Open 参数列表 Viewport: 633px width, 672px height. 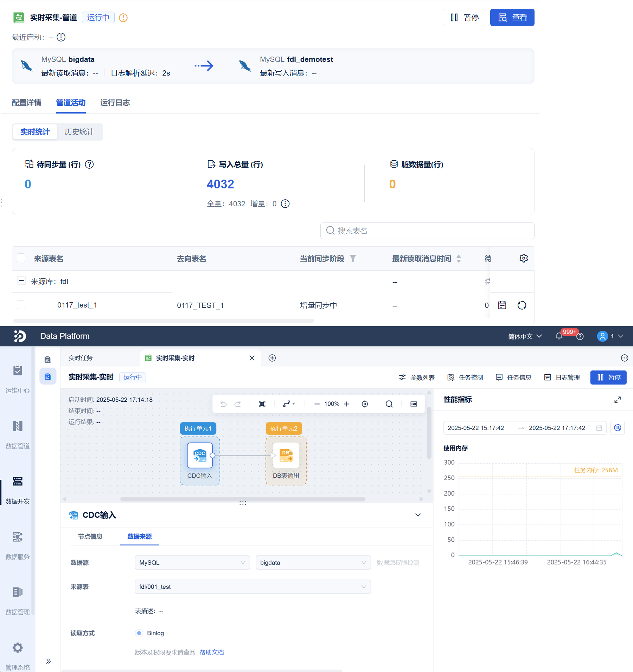point(417,377)
